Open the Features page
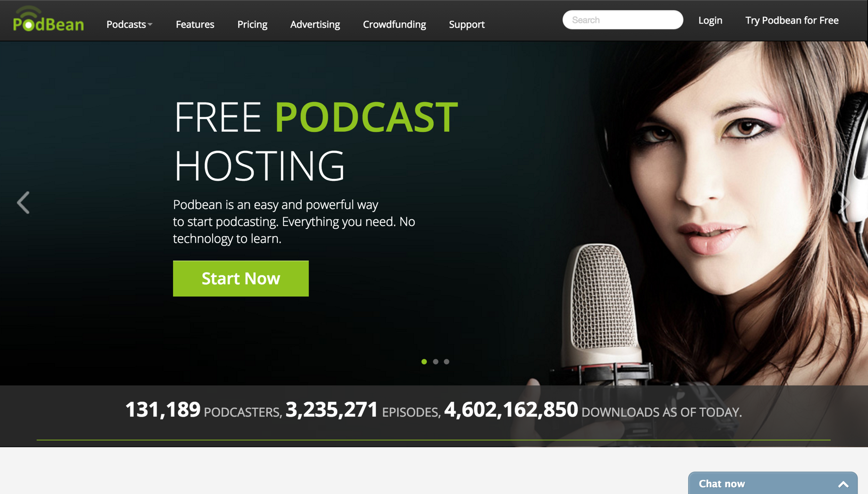 click(x=195, y=24)
